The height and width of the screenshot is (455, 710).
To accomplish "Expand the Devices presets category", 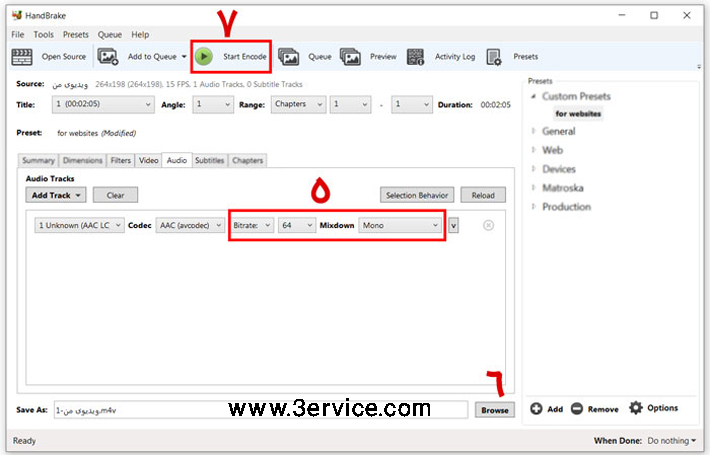I will coord(558,169).
